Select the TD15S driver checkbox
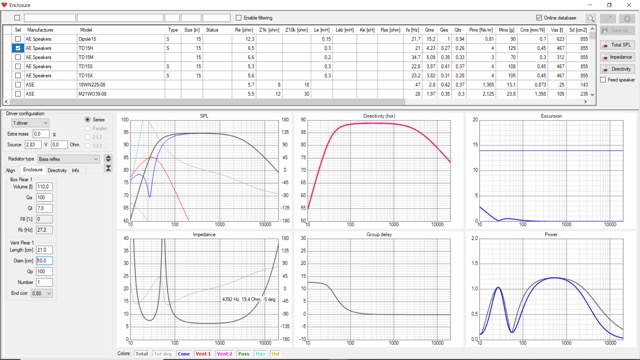Viewport: 640px width, 360px height. pyautogui.click(x=18, y=67)
